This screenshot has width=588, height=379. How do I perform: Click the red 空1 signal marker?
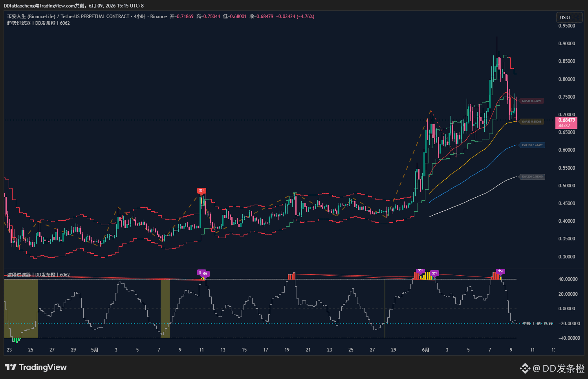pos(201,191)
